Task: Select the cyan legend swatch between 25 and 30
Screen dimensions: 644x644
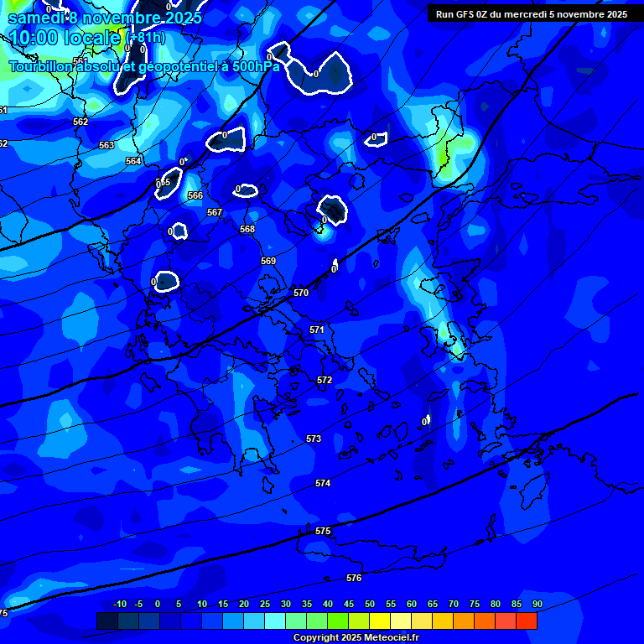Action: (275, 621)
